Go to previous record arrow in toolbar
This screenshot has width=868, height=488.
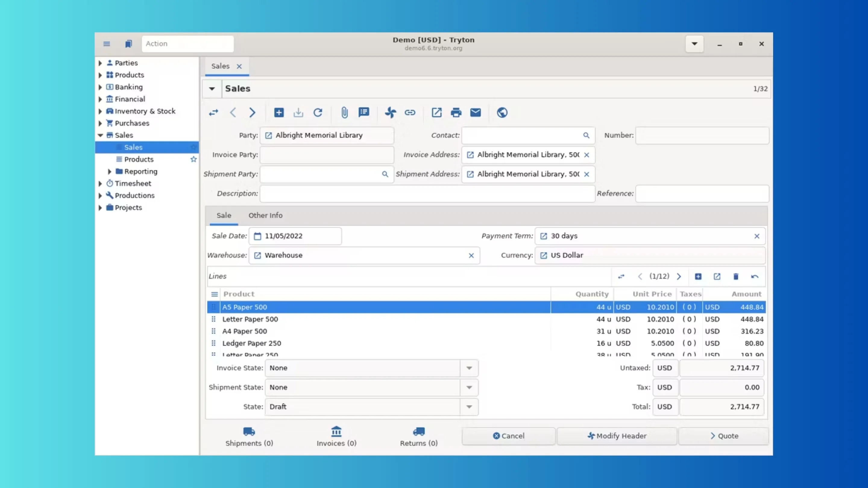233,112
